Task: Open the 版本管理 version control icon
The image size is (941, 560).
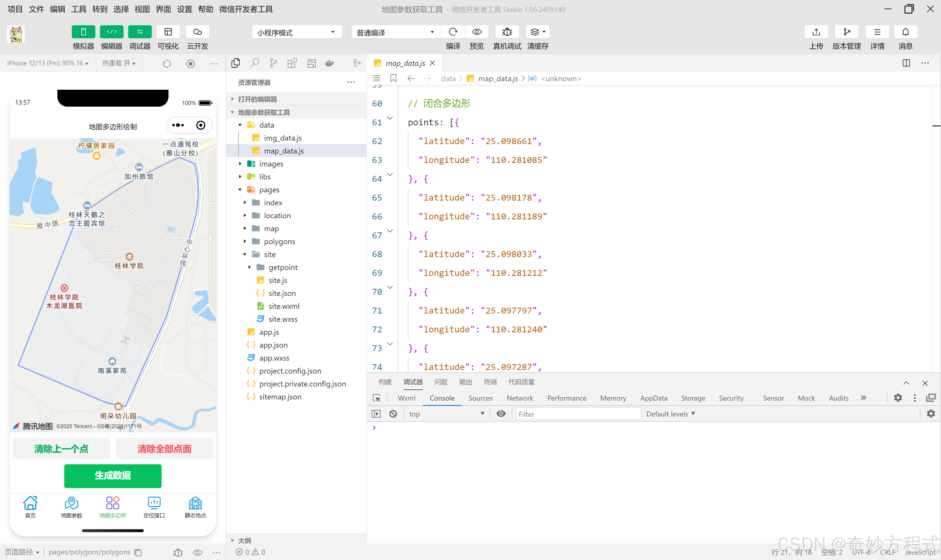Action: (x=846, y=32)
